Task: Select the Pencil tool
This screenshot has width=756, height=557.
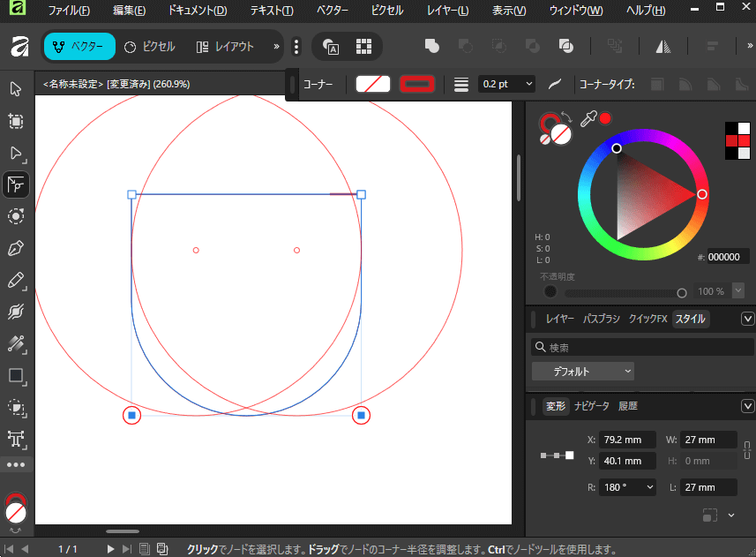Action: pos(16,280)
